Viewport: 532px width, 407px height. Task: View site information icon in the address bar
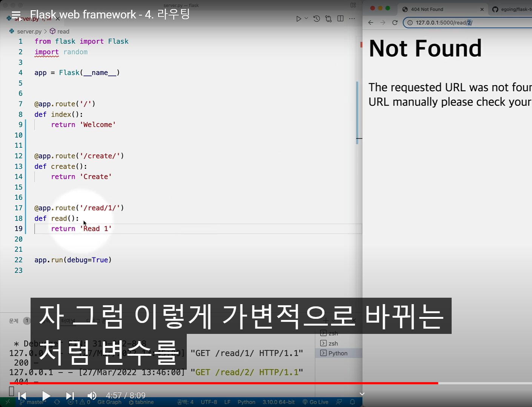[410, 23]
